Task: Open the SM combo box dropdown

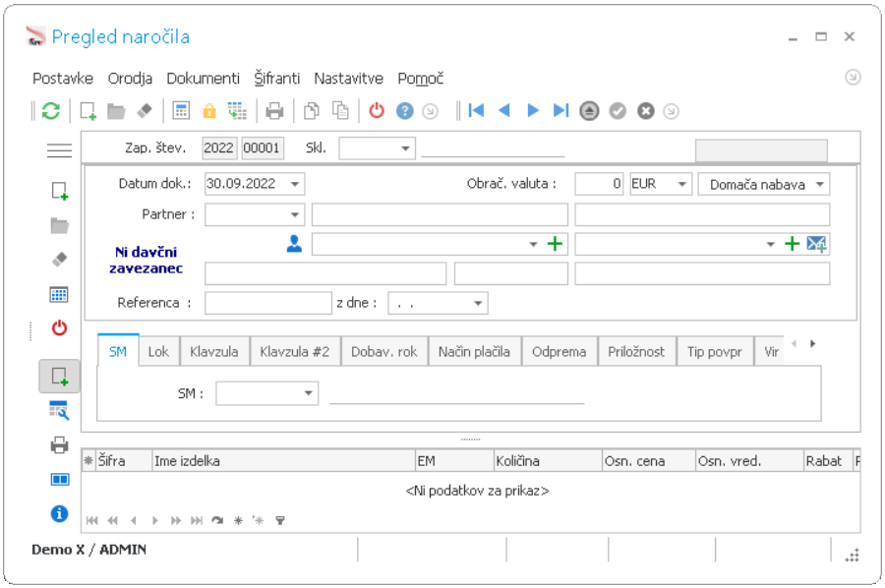Action: [308, 393]
